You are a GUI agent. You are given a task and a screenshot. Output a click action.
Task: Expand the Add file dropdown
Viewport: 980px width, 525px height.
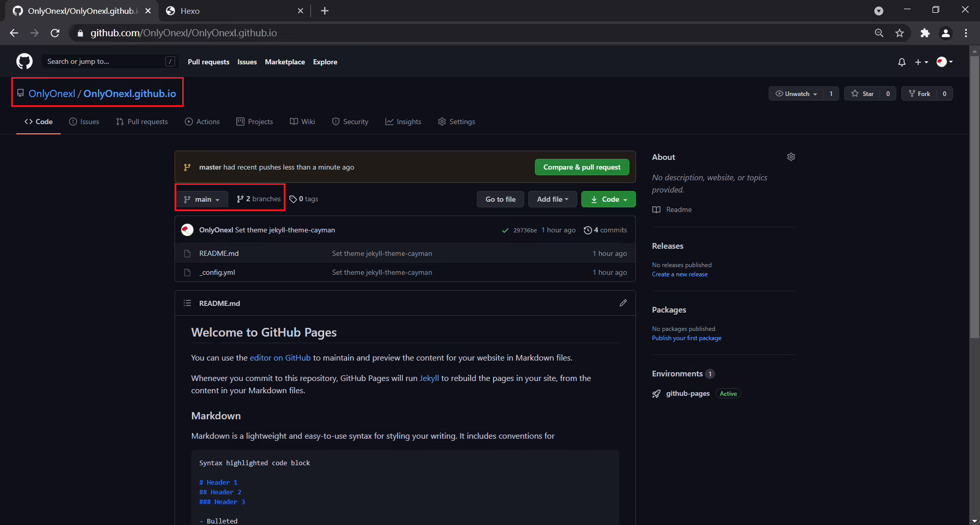pos(552,199)
